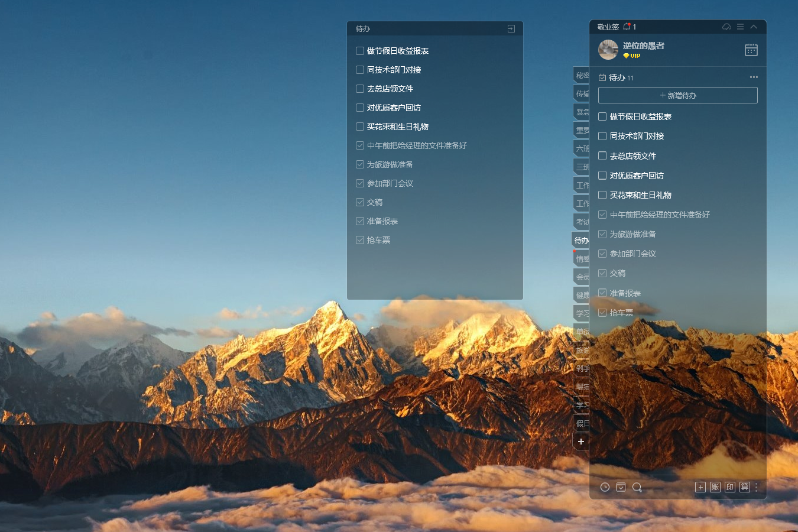Switch to the 重要 category tab
The width and height of the screenshot is (798, 532).
click(x=582, y=130)
